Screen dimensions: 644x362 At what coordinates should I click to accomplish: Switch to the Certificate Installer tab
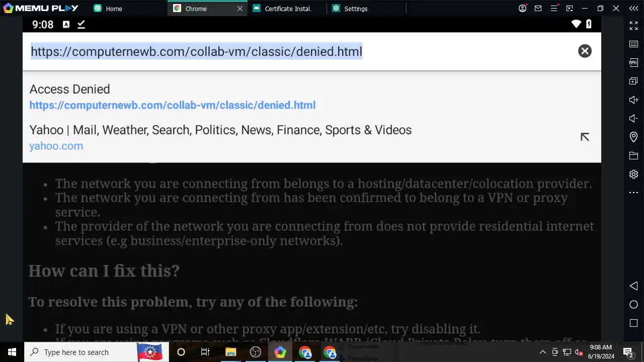tap(288, 9)
